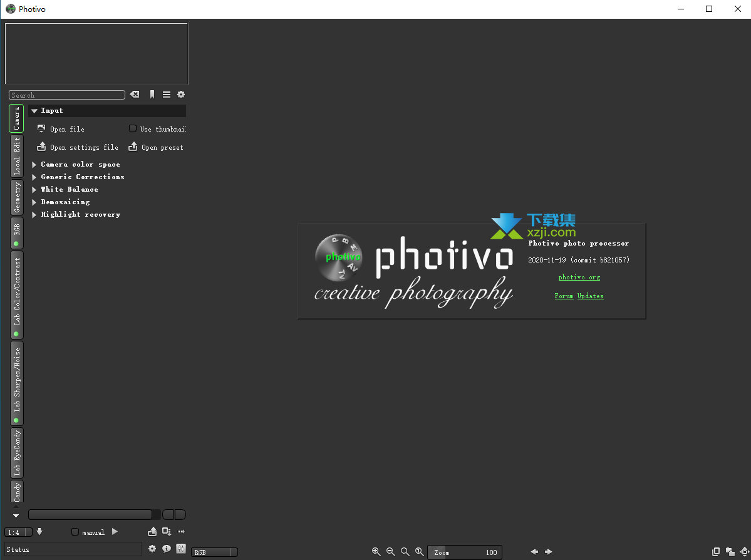Click the Open settings file icon
Image resolution: width=751 pixels, height=560 pixels.
click(x=41, y=147)
